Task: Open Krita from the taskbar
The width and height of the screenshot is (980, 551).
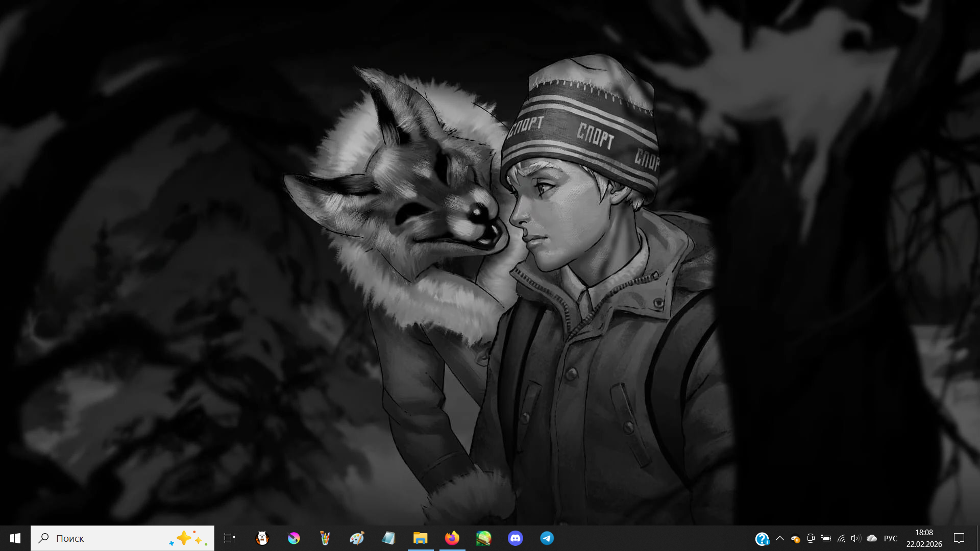Action: coord(293,538)
